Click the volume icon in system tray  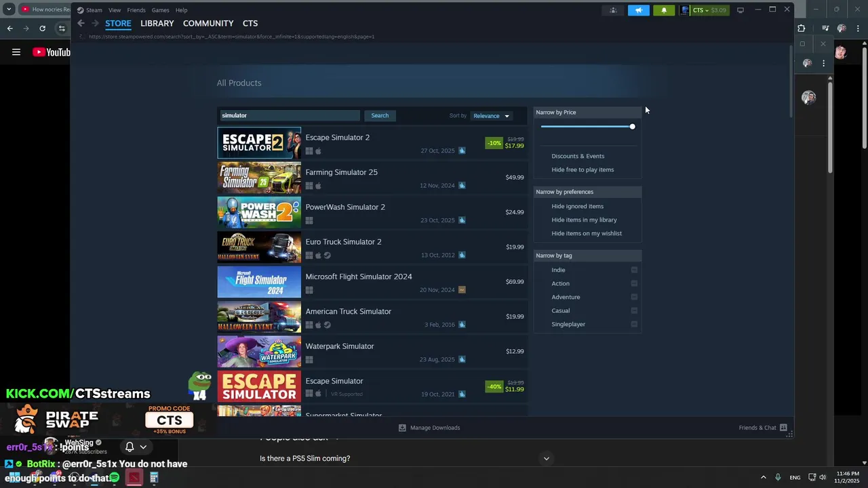[x=823, y=477]
